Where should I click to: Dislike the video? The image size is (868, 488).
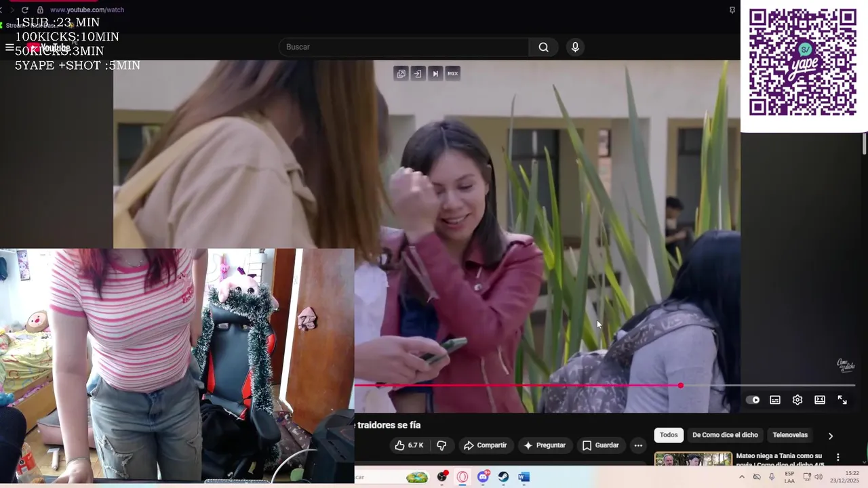tap(441, 445)
